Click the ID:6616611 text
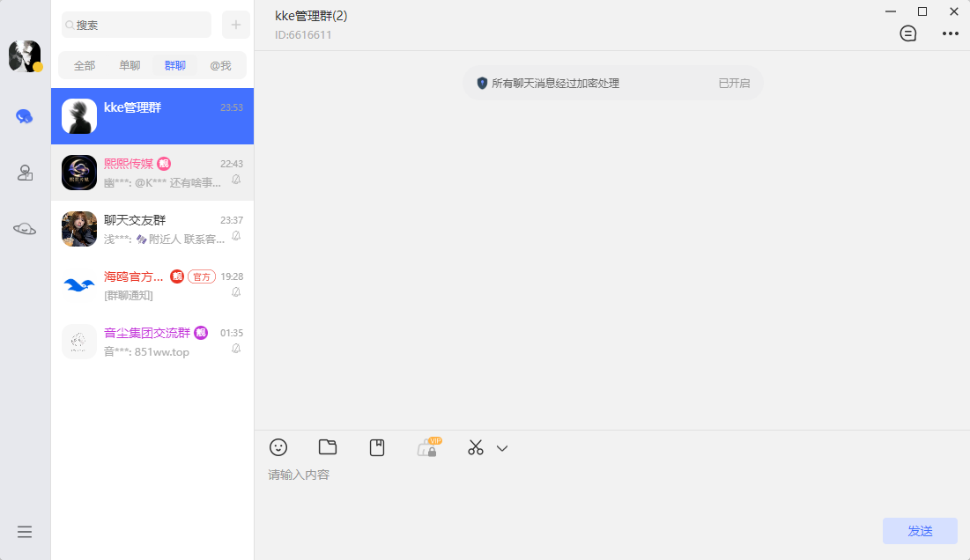The image size is (970, 560). (x=303, y=35)
